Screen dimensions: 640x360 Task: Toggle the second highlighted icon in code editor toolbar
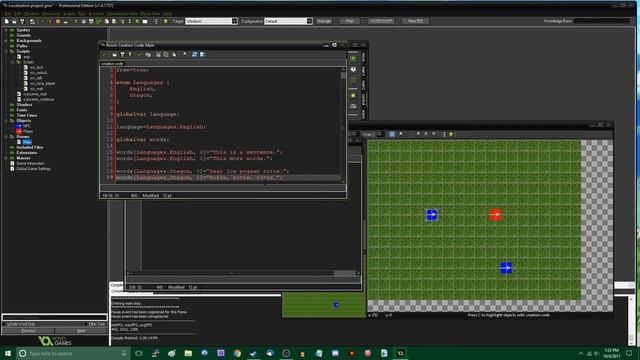[x=202, y=54]
